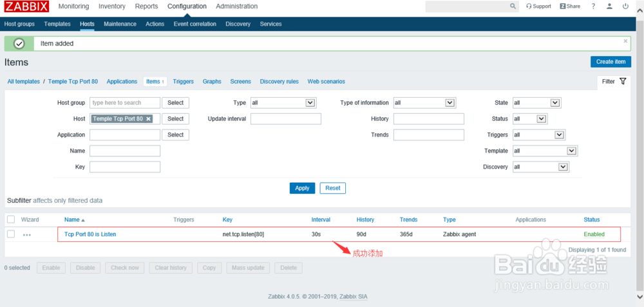Click the ZABBIX logo
This screenshot has width=644, height=307.
click(26, 6)
